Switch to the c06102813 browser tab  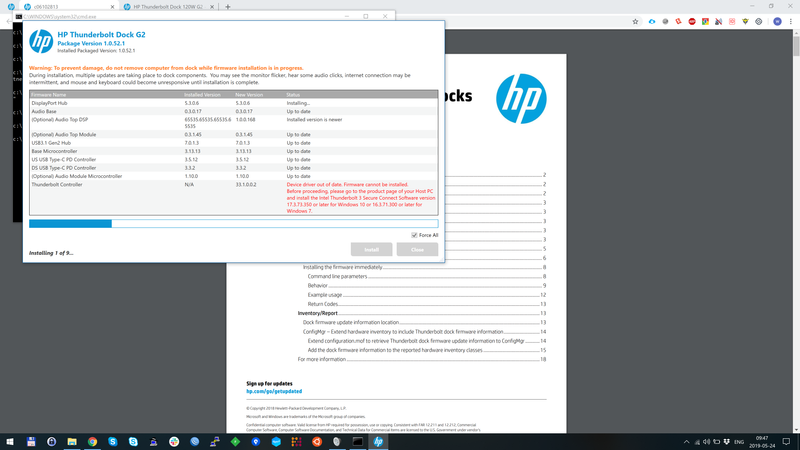click(69, 7)
